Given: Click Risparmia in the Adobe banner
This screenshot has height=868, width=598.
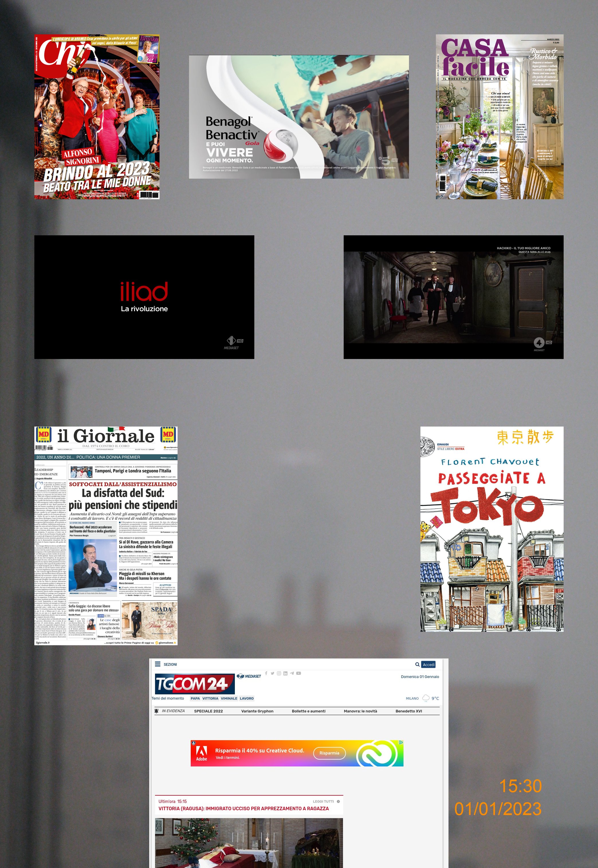Looking at the screenshot, I should pos(329,753).
